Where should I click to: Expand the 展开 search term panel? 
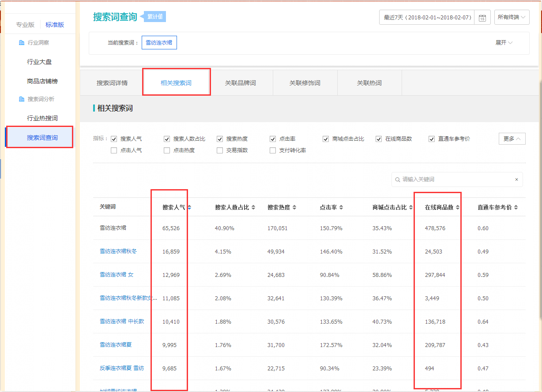coord(504,43)
